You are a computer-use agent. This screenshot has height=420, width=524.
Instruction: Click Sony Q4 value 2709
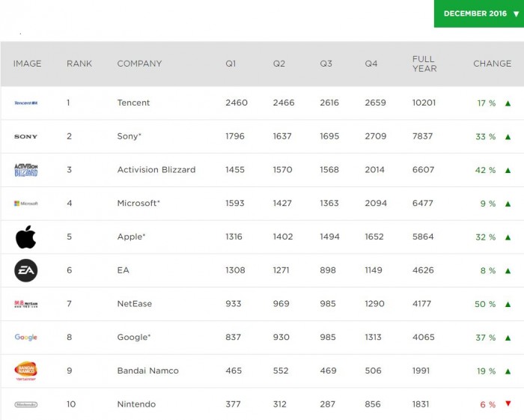click(376, 136)
